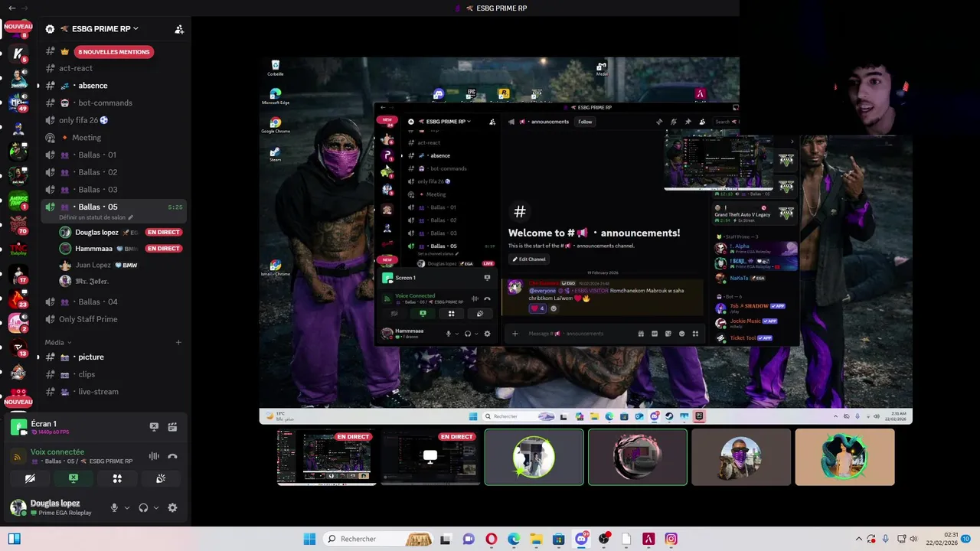The image size is (980, 551).
Task: Add channel to Média category plus
Action: pyautogui.click(x=178, y=342)
